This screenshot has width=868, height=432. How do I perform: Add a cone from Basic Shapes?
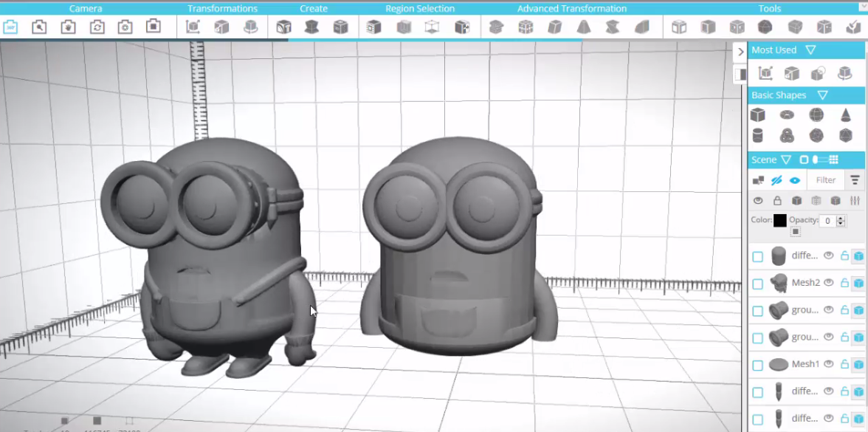(845, 115)
